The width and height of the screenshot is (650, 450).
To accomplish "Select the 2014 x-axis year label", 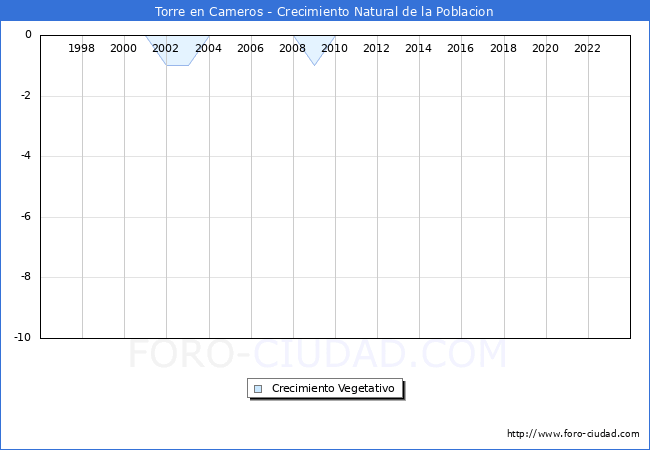I will 418,48.
